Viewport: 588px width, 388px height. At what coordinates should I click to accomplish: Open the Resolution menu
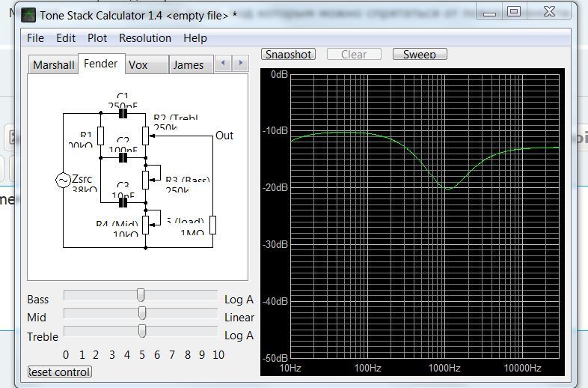tap(145, 38)
